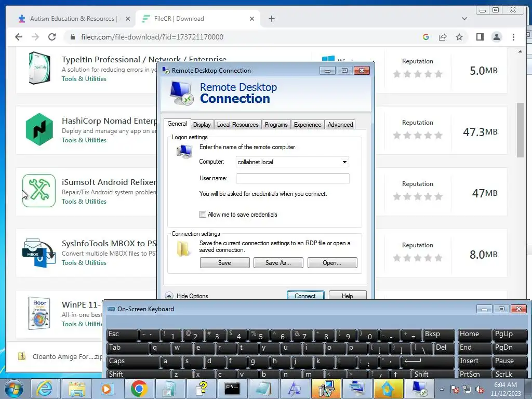Click Open... saved connection button
The image size is (532, 399).
tap(332, 262)
